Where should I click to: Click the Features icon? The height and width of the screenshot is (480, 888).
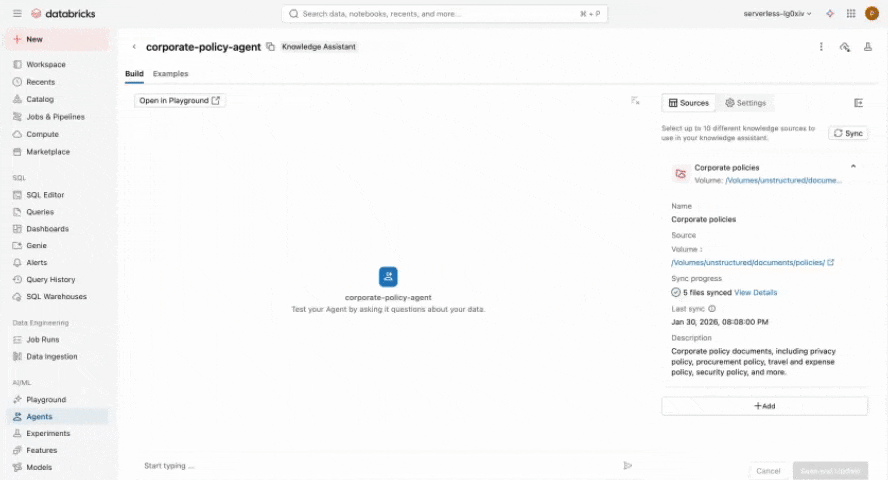(17, 451)
